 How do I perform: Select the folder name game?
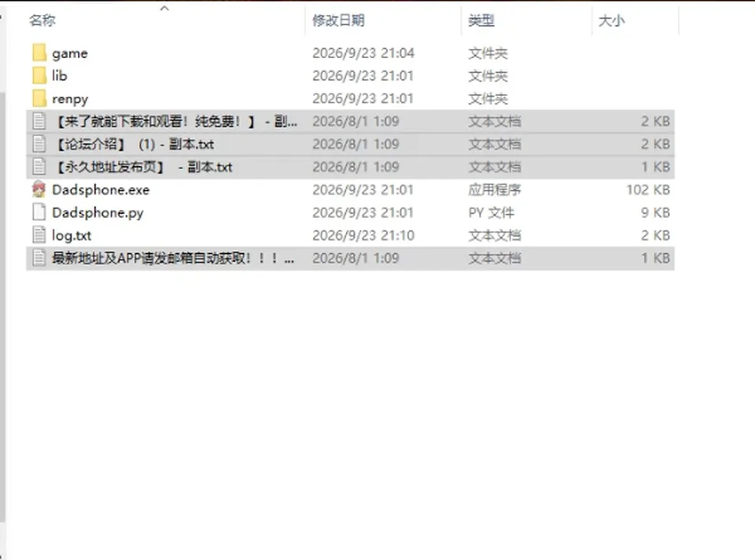[x=70, y=53]
